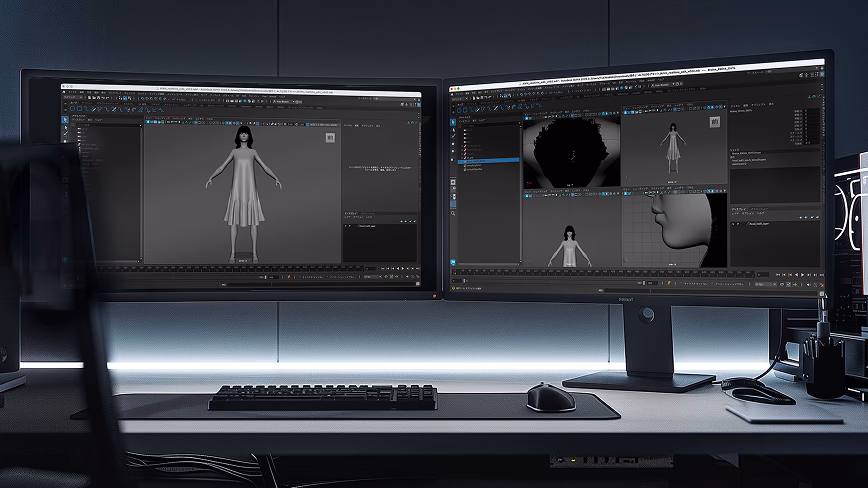This screenshot has width=868, height=488.
Task: Activate face profile viewport on right monitor
Action: click(x=674, y=230)
